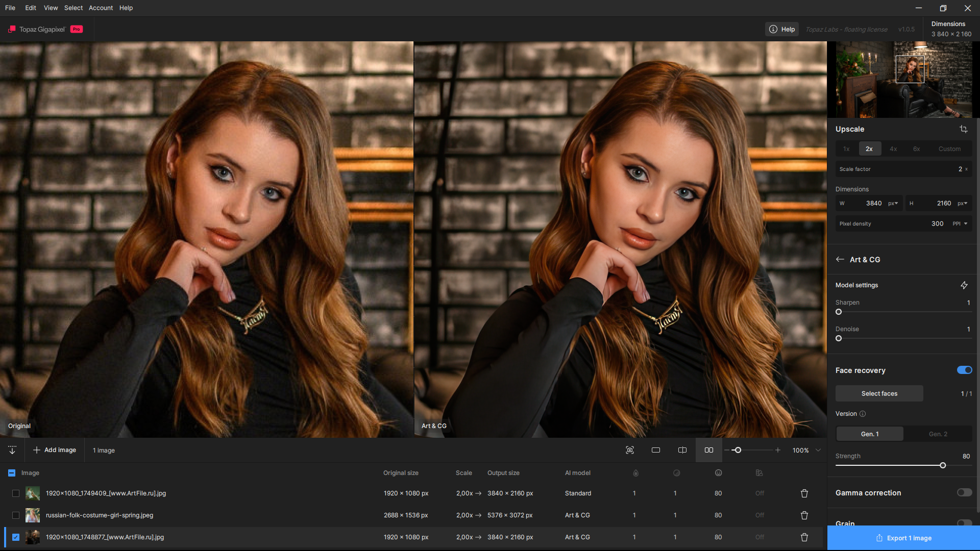This screenshot has width=980, height=551.
Task: Click the crop tool icon beside Upscale
Action: click(x=963, y=129)
